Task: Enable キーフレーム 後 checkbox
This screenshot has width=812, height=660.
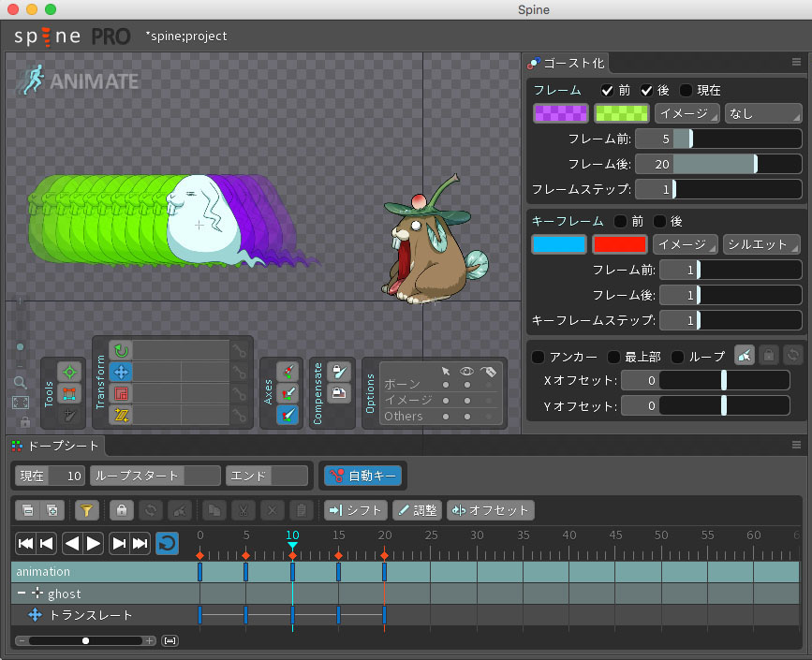Action: [x=659, y=222]
